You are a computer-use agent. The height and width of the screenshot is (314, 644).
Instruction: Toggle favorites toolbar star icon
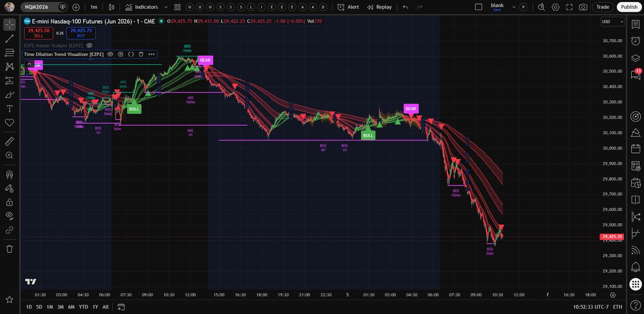[9, 299]
